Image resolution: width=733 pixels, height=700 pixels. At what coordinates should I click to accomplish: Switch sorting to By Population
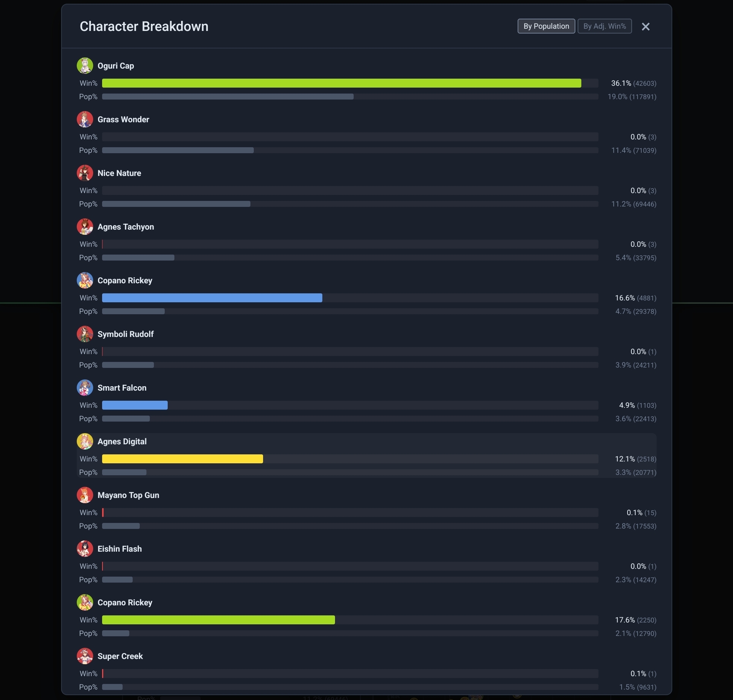tap(546, 26)
